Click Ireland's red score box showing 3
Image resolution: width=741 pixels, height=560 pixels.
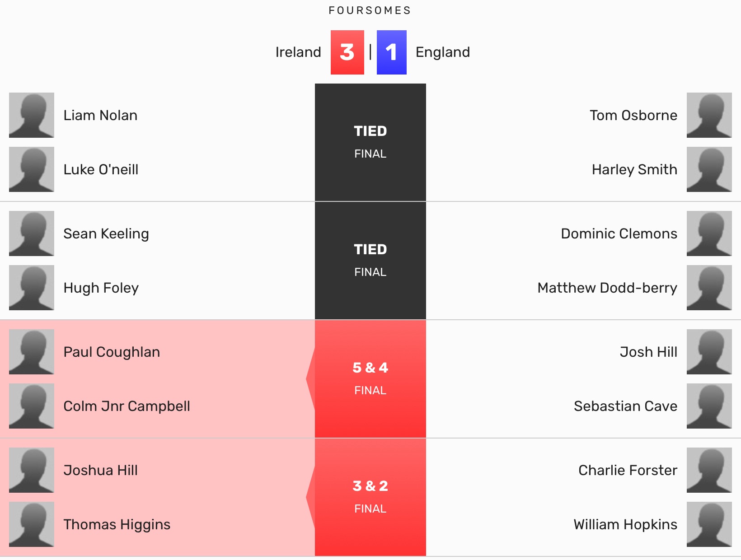[x=347, y=52]
